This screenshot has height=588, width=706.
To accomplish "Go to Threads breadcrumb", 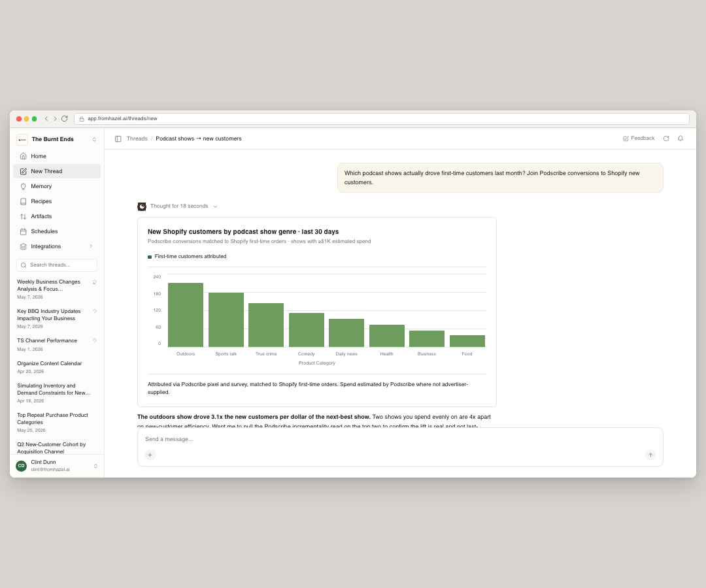I will coord(137,139).
